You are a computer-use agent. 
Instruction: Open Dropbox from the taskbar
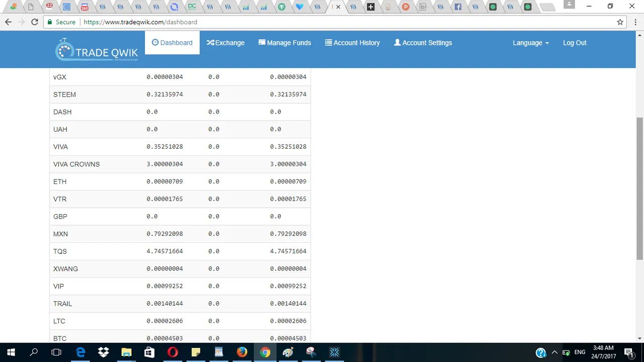(104, 352)
